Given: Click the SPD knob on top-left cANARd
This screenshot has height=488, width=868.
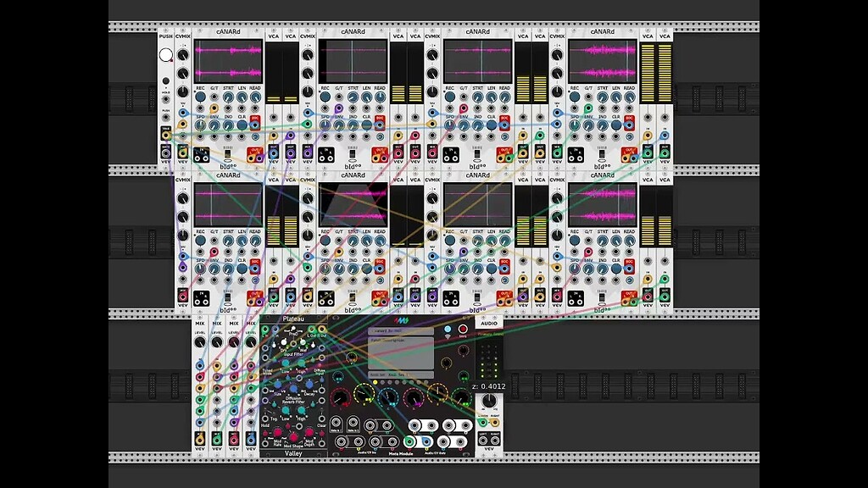Looking at the screenshot, I should tap(200, 125).
